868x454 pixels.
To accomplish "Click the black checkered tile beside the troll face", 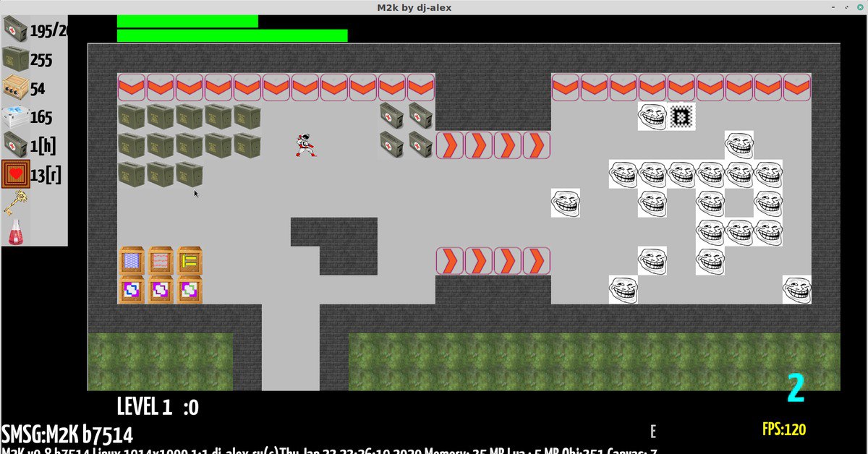I will pyautogui.click(x=681, y=116).
